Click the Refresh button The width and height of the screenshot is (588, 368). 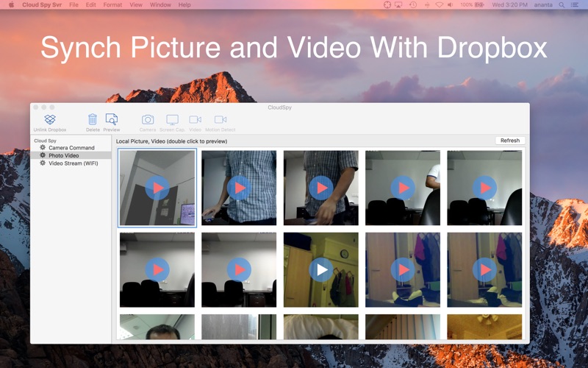(x=510, y=141)
